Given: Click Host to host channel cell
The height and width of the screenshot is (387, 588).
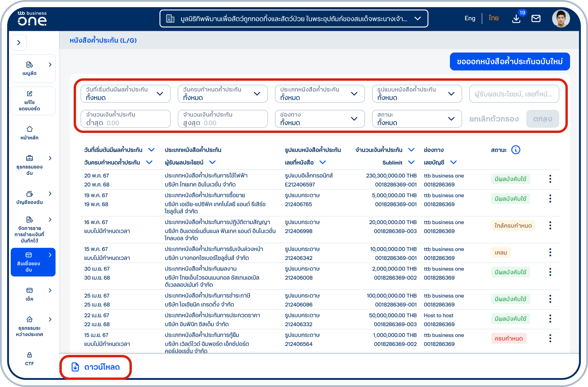Looking at the screenshot, I should pos(439,315).
